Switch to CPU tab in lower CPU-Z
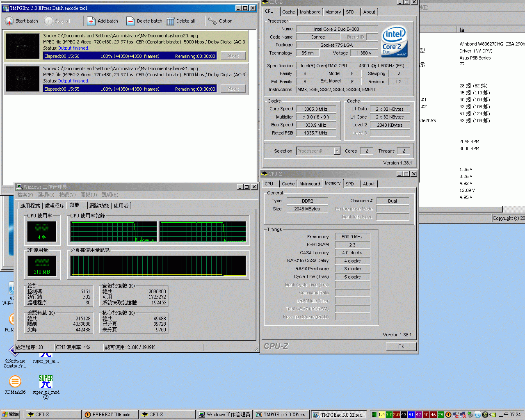This screenshot has height=420, width=525. (269, 184)
